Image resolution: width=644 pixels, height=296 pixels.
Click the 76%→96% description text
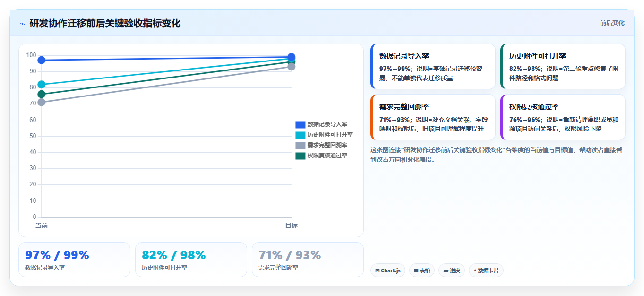564,124
